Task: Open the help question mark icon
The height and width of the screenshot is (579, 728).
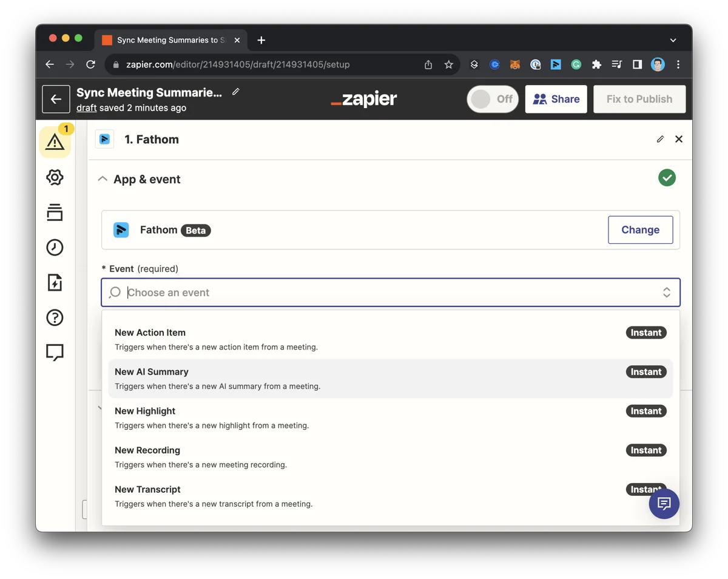Action: (55, 317)
